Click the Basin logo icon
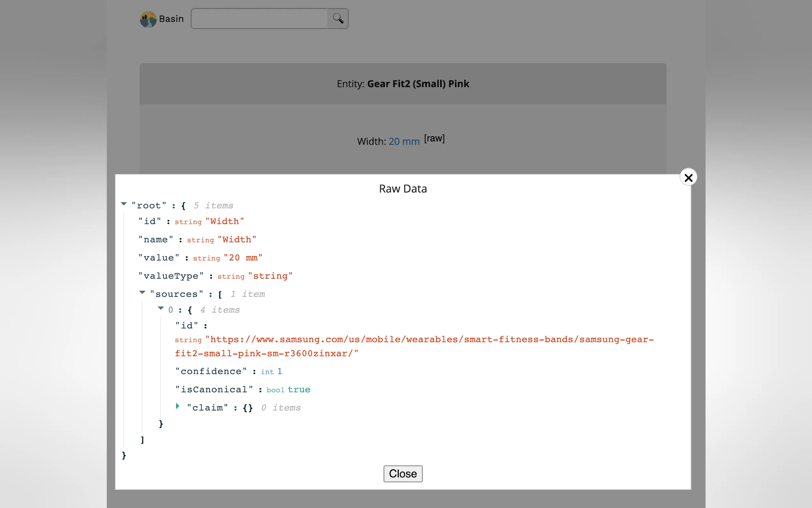Screen dimensions: 812x508 click(148, 19)
